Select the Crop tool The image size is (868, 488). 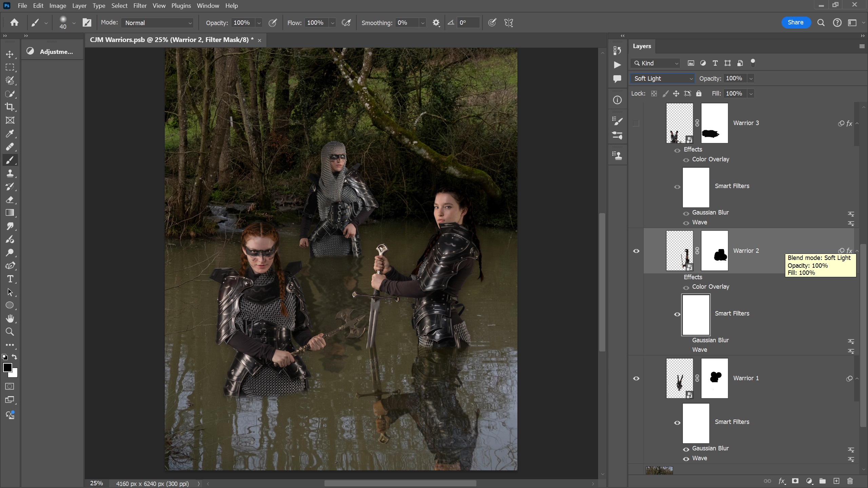coord(10,107)
